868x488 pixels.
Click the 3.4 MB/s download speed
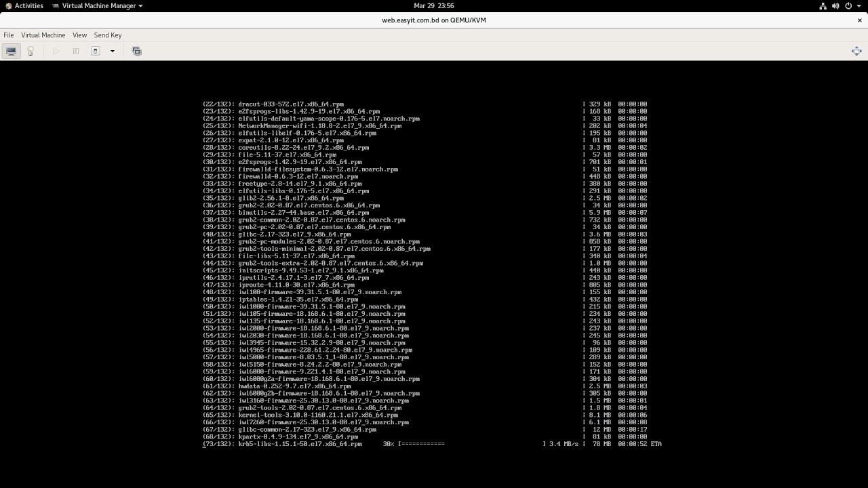564,444
